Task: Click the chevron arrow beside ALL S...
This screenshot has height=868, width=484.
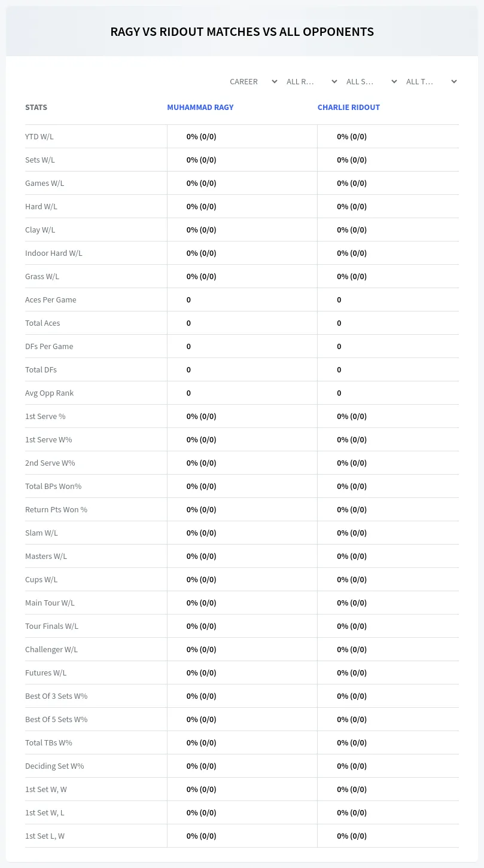Action: point(394,81)
